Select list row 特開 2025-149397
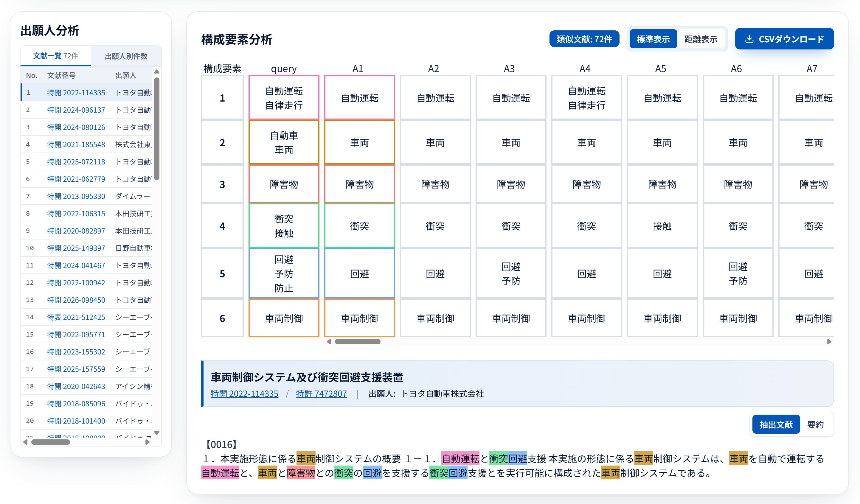860x504 pixels. tap(87, 248)
